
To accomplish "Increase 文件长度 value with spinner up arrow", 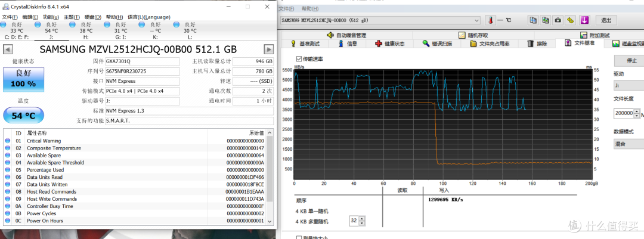I will point(637,111).
